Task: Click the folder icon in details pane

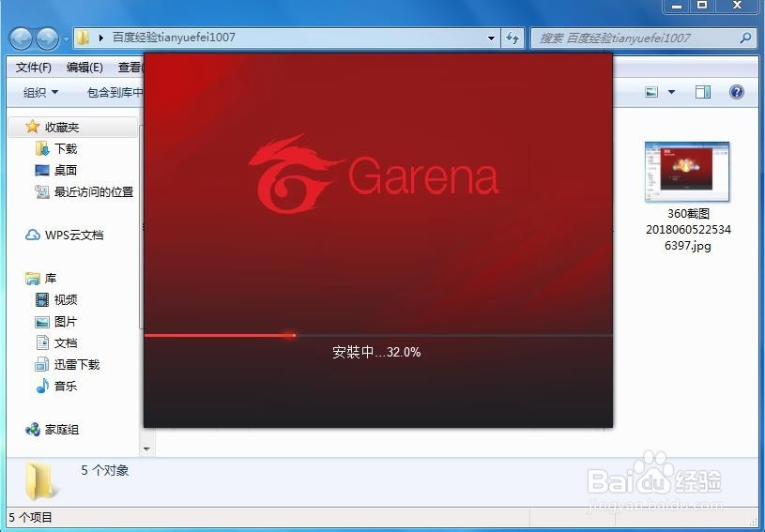Action: tap(39, 480)
